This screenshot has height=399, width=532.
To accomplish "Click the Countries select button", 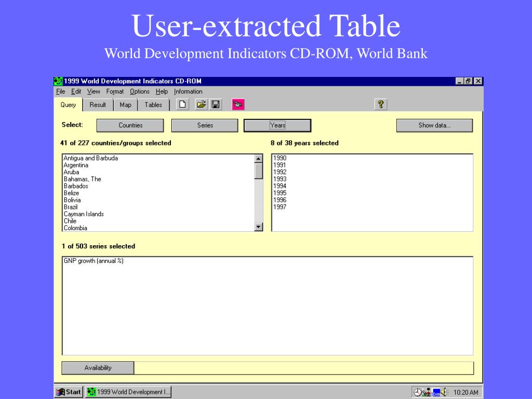I will (130, 125).
